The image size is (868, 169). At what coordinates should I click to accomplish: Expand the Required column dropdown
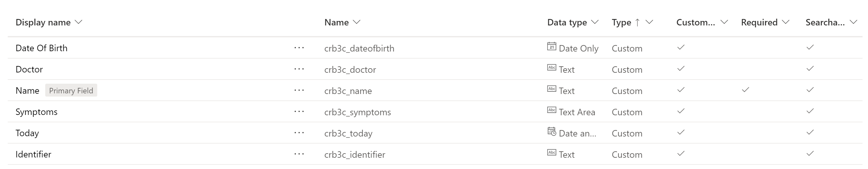pos(785,22)
